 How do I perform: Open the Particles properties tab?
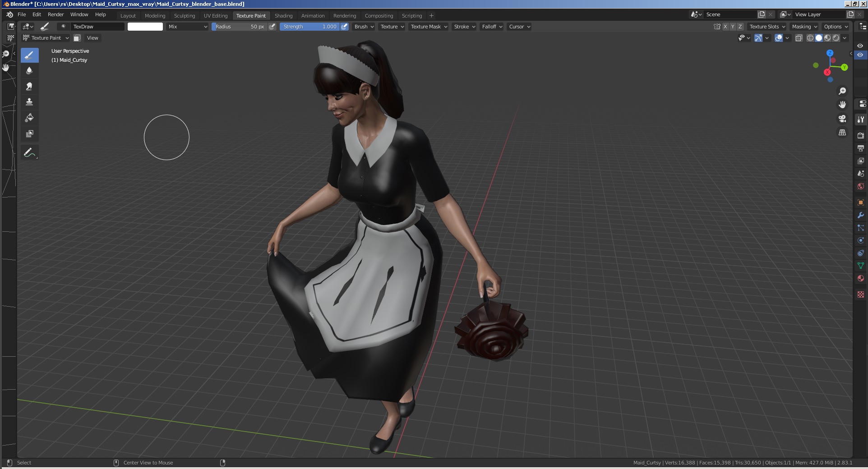(x=861, y=228)
